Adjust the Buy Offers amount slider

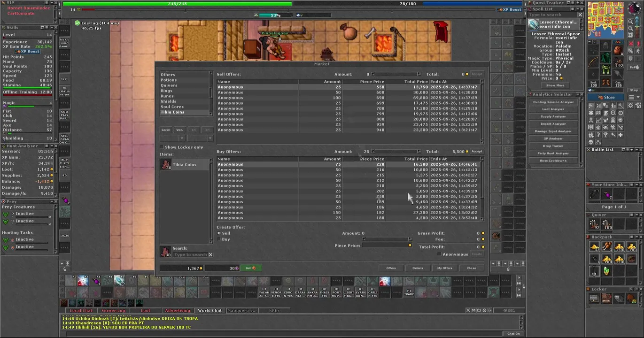coord(396,151)
